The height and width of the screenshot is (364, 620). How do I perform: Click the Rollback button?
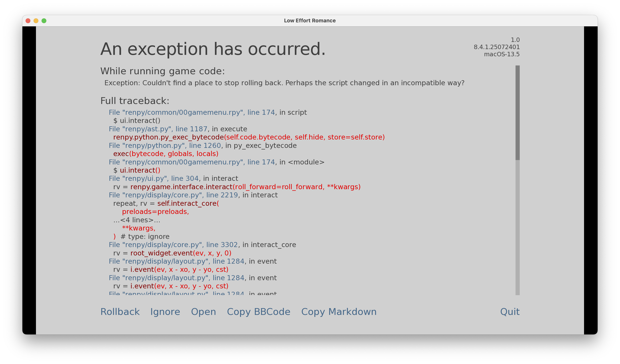point(120,312)
